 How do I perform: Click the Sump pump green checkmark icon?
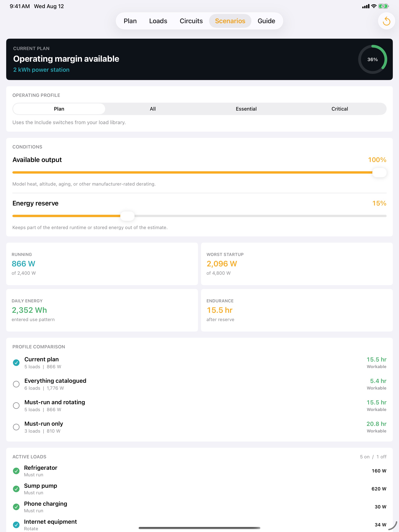(16, 489)
